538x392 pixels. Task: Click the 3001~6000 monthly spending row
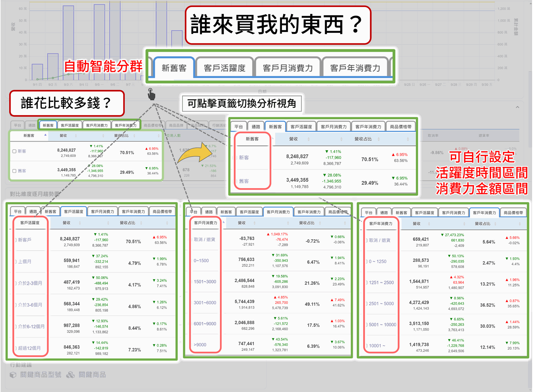pyautogui.click(x=205, y=303)
